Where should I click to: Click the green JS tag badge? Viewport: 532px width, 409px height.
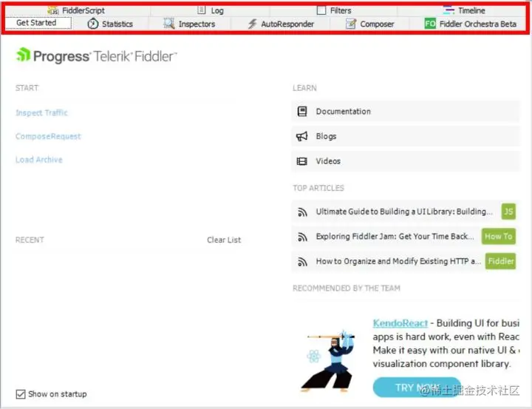[x=508, y=212]
